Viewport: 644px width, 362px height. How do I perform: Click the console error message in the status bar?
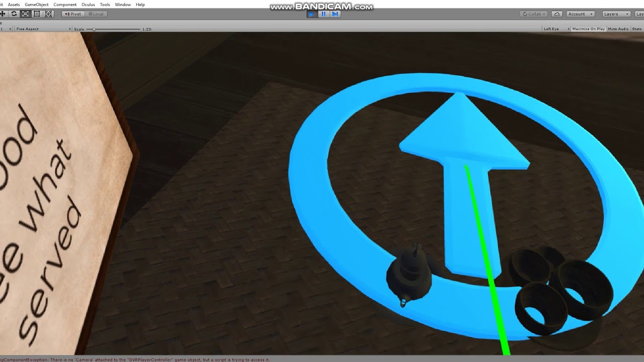[x=135, y=359]
